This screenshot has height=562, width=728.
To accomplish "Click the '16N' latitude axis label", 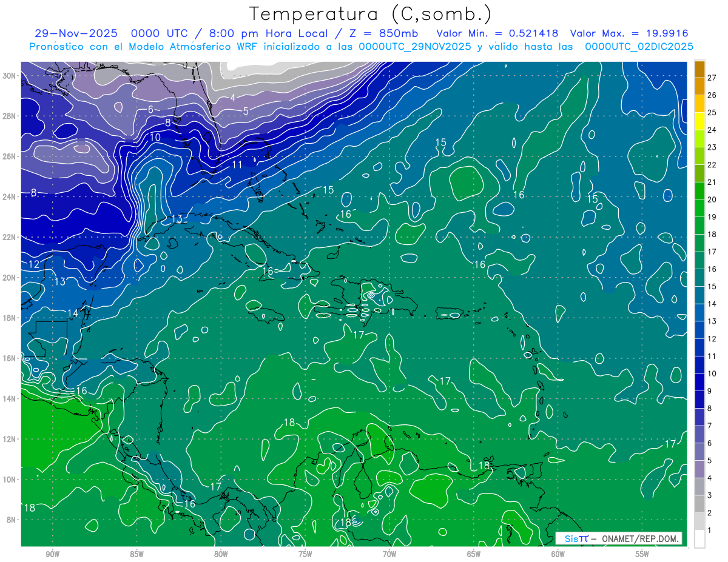I will [10, 358].
